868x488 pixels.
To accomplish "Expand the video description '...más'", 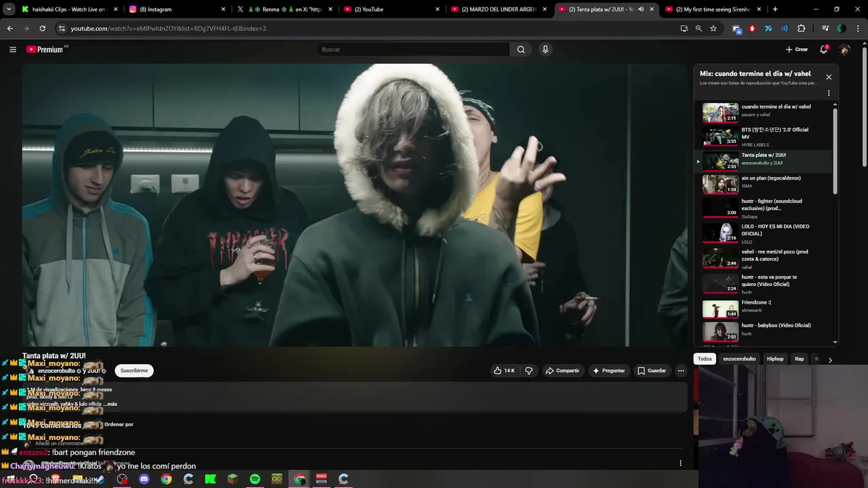I will (x=109, y=404).
